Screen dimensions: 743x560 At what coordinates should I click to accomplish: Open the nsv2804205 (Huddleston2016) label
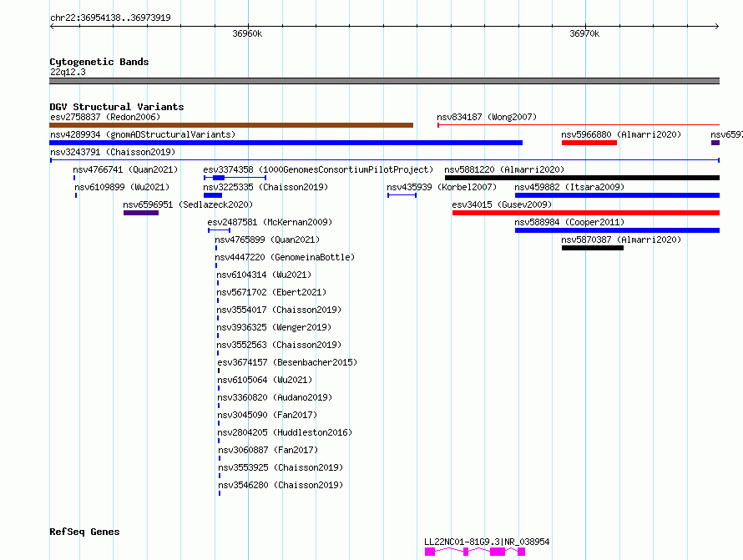click(x=285, y=432)
